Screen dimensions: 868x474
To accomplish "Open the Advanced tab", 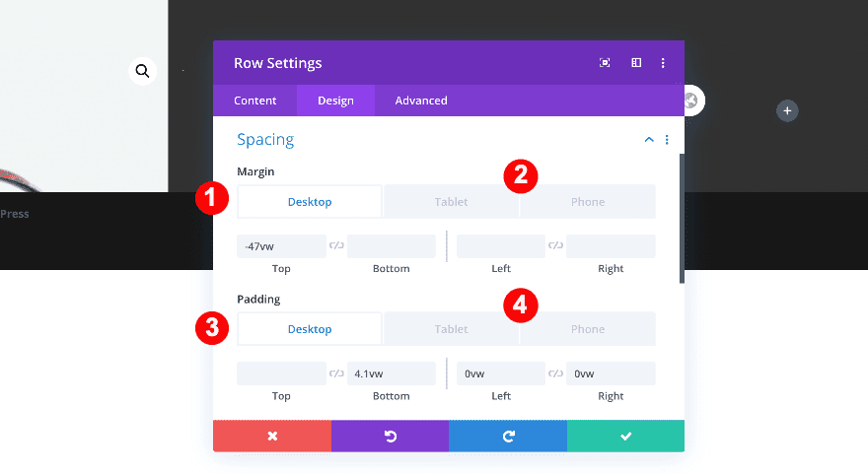I will pyautogui.click(x=421, y=101).
